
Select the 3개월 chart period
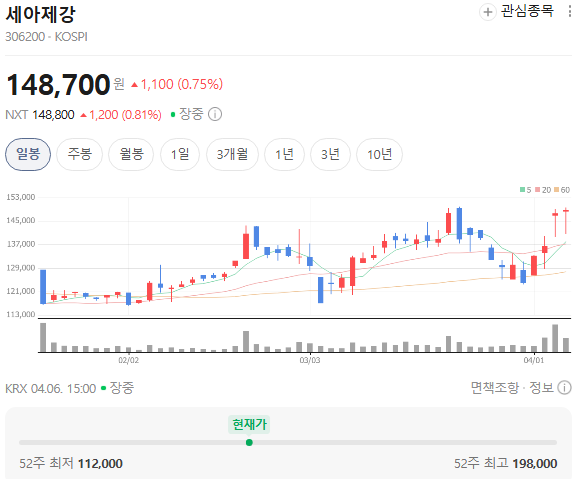coord(232,154)
